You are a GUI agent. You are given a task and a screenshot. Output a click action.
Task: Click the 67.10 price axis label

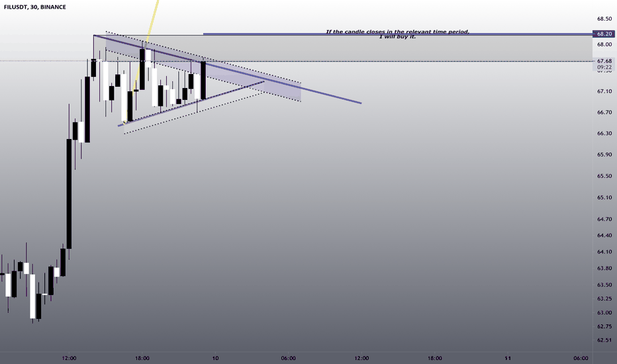(x=604, y=91)
